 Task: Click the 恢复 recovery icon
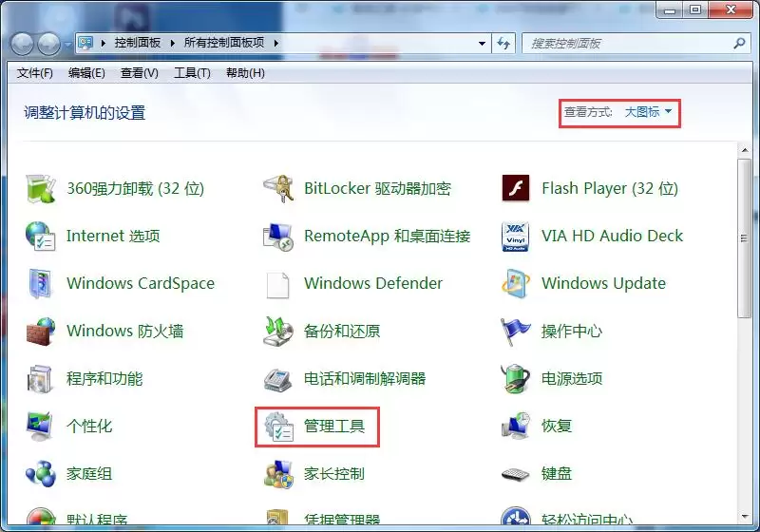[x=516, y=426]
